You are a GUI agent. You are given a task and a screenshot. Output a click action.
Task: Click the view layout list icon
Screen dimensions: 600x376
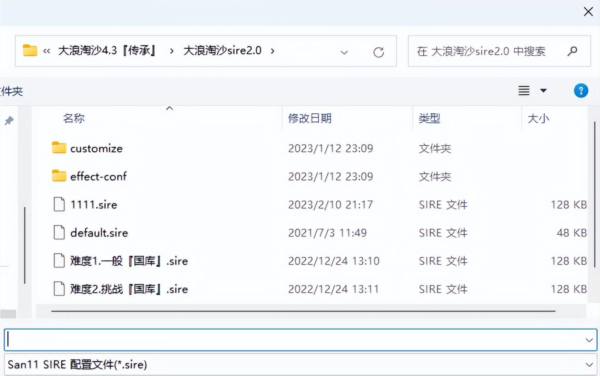[524, 91]
